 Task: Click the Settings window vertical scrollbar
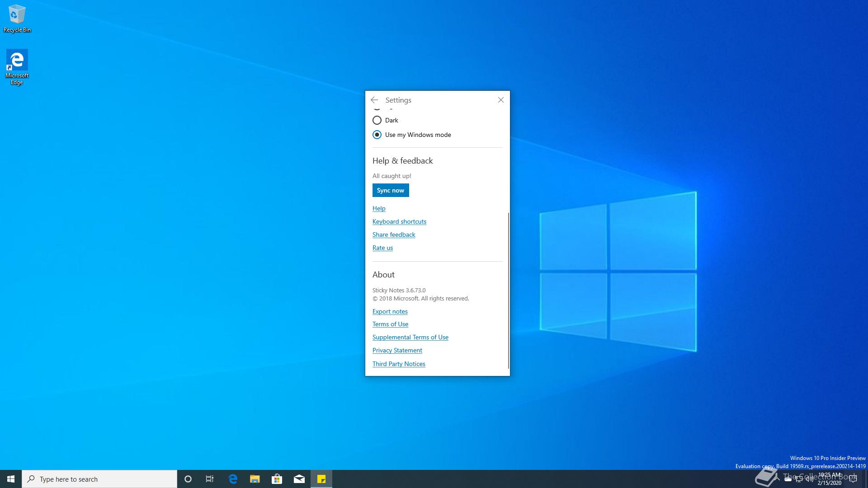coord(509,290)
